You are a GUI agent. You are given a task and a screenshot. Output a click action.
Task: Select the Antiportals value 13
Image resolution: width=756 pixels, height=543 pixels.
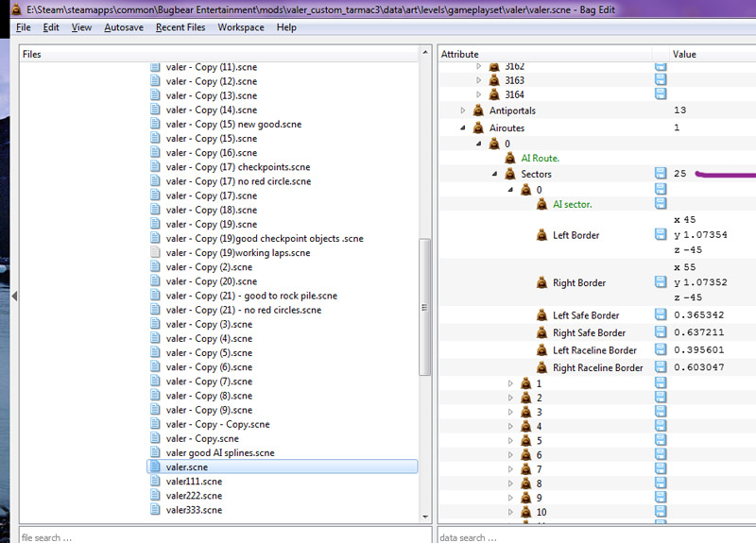point(679,110)
